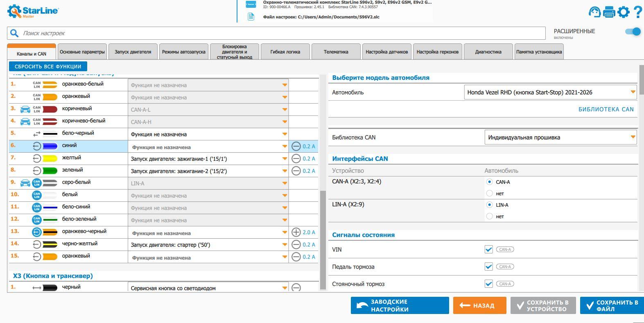The width and height of the screenshot is (644, 323).
Task: Open зажигание-2 function dropdown for green wire
Action: tap(208, 171)
